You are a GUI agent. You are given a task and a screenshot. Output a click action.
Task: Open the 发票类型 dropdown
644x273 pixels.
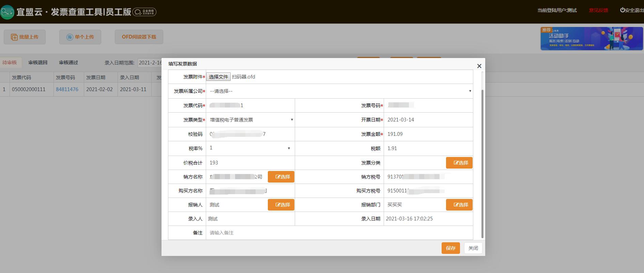tap(250, 120)
